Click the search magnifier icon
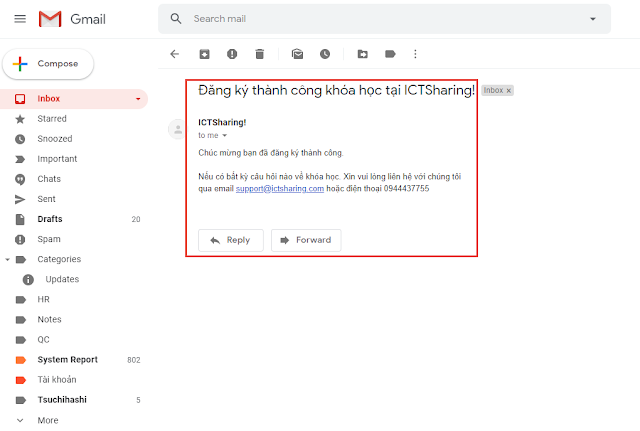640x431 pixels. point(176,19)
